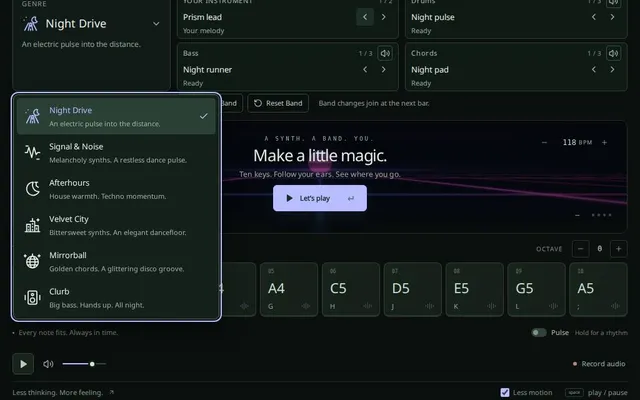Select the Mirrorball genre
640x400 pixels.
pyautogui.click(x=116, y=262)
